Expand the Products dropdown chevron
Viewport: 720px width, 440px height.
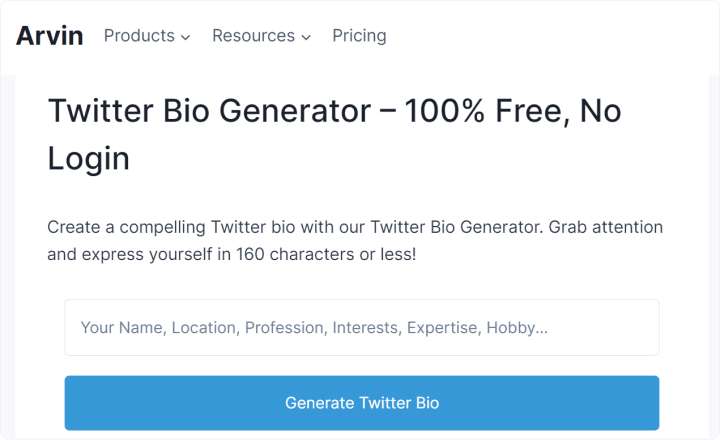185,37
